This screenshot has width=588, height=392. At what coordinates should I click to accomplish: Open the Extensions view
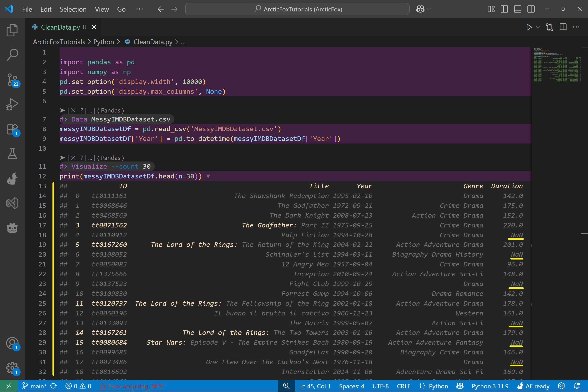[12, 129]
